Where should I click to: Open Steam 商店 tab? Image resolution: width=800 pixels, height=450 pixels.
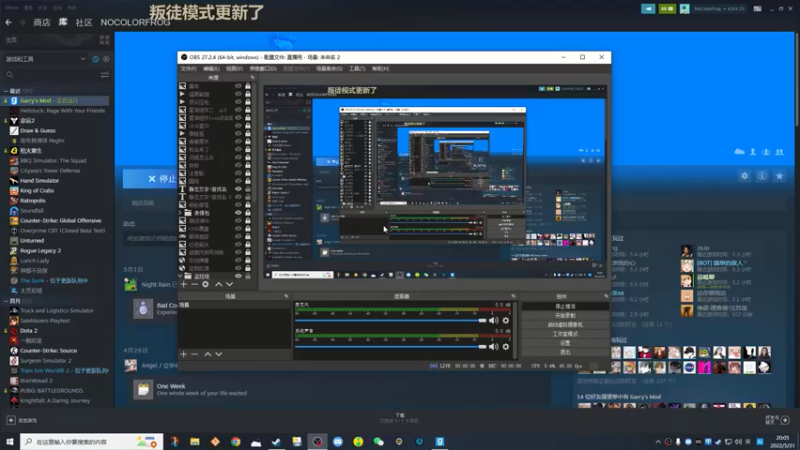coord(42,22)
